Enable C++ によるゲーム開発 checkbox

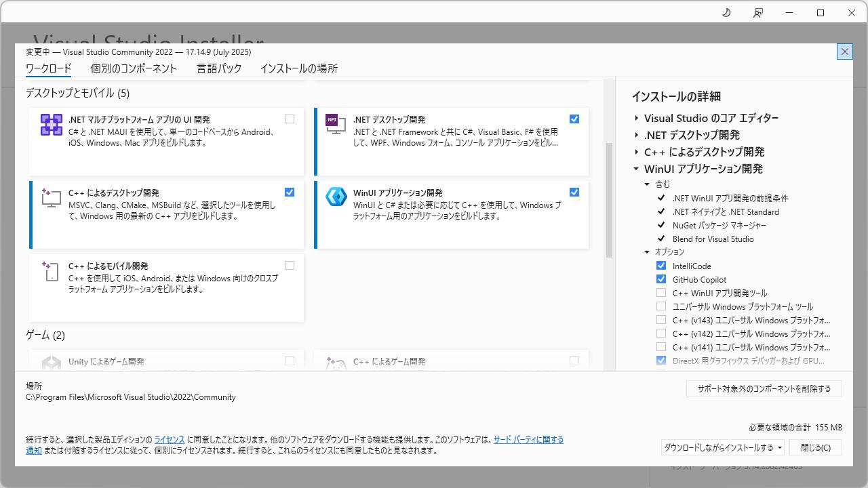574,361
